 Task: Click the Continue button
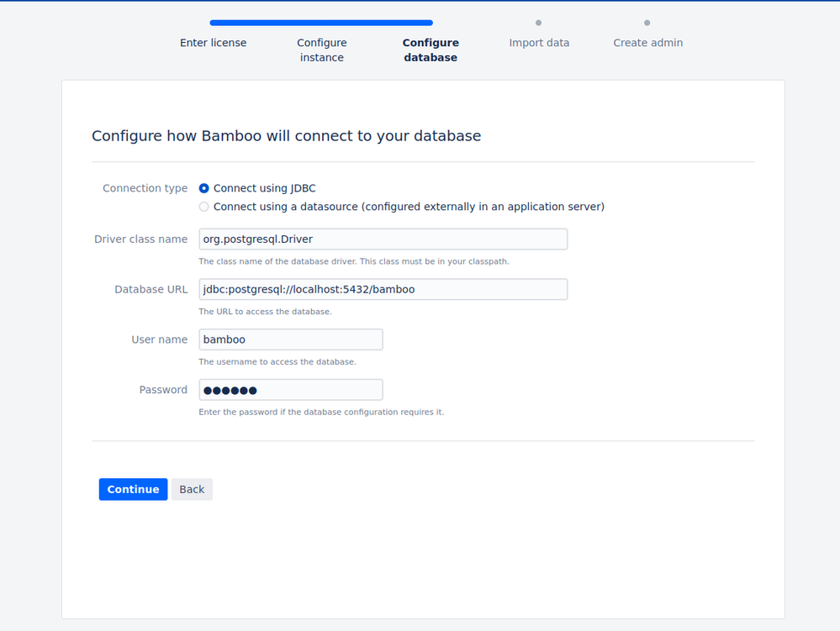(x=133, y=490)
